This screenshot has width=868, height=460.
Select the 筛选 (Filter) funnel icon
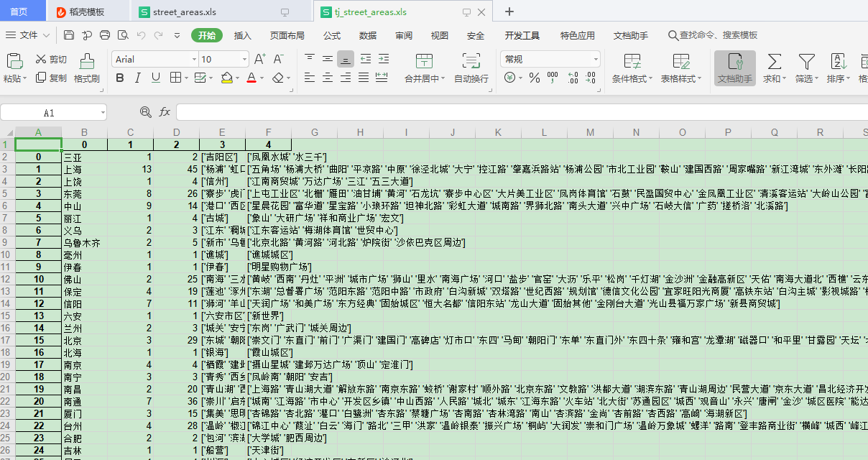[806, 65]
